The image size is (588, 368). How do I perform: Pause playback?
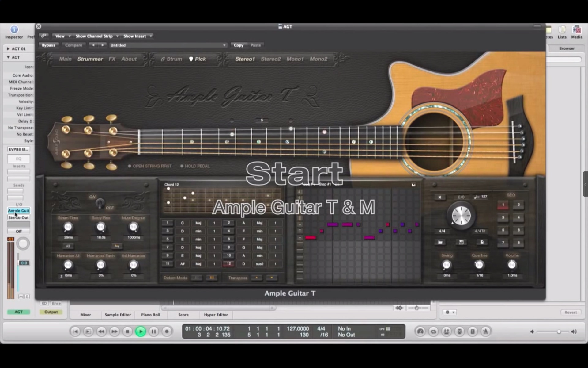tap(154, 332)
